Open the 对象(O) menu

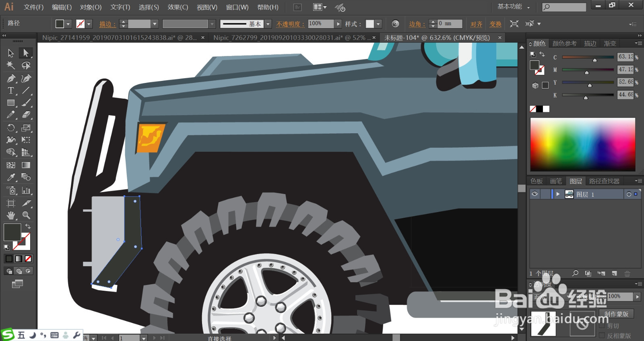pyautogui.click(x=91, y=7)
